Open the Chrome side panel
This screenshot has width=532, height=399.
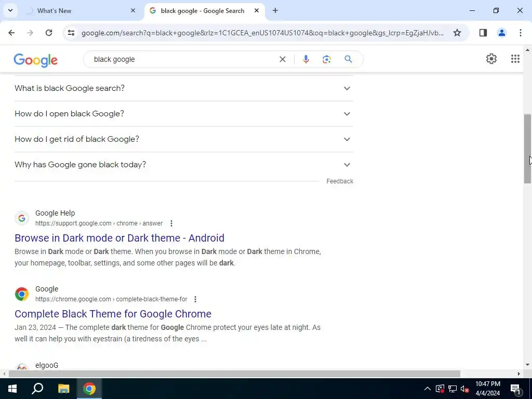pos(483,33)
